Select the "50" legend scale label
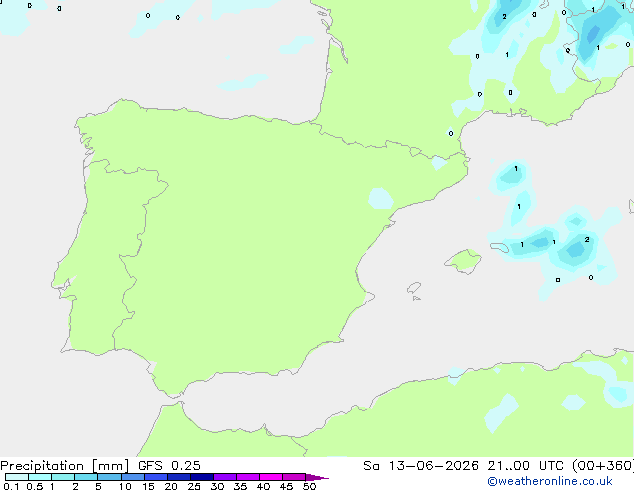Screen dimensions: 634x490 pyautogui.click(x=309, y=486)
